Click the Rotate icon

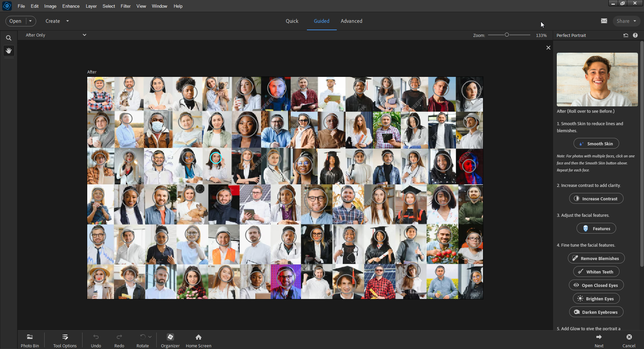[142, 337]
